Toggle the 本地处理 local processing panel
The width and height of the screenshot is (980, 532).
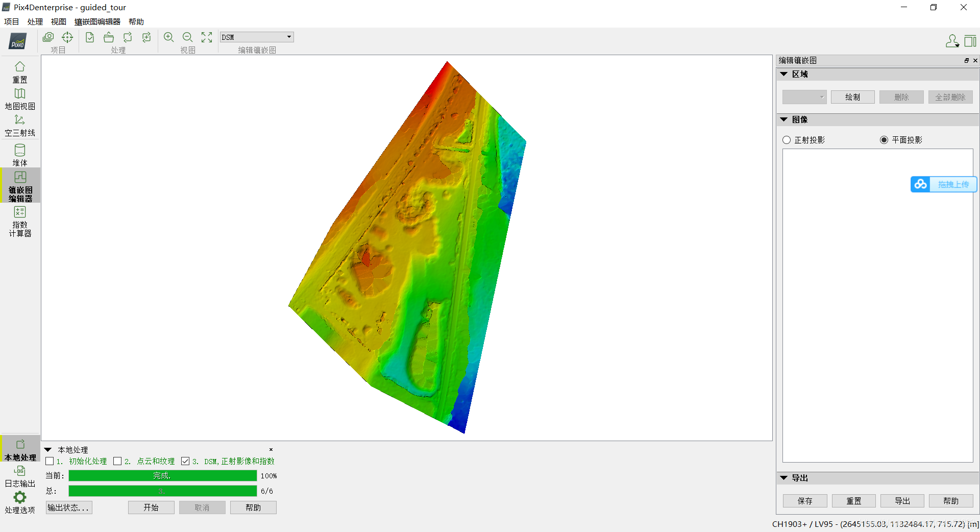[20, 450]
